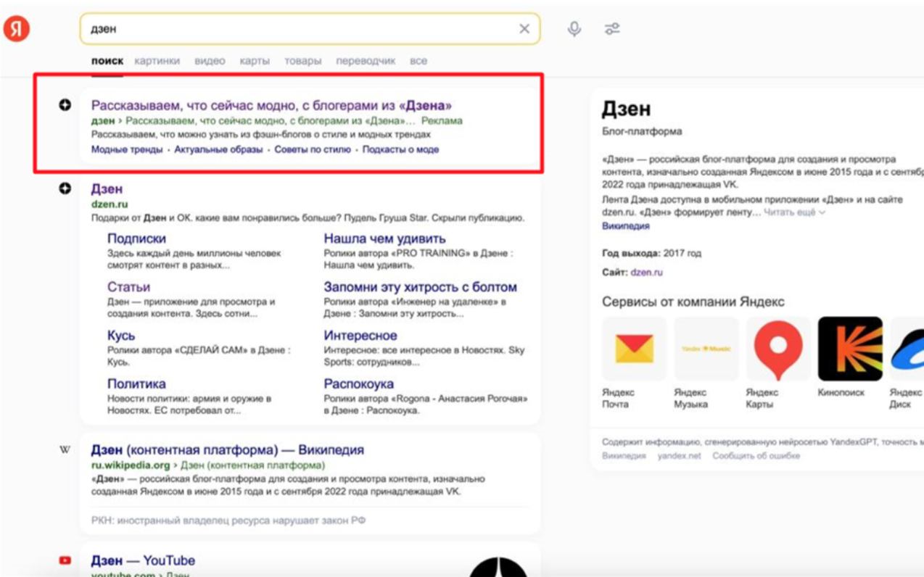Open search settings sliders icon
Image resolution: width=924 pixels, height=577 pixels.
tap(612, 29)
